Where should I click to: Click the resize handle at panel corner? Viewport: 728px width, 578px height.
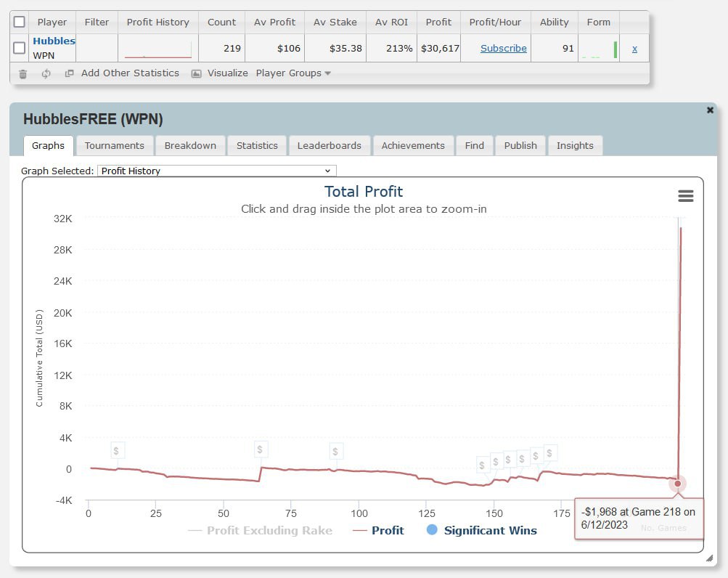[709, 558]
